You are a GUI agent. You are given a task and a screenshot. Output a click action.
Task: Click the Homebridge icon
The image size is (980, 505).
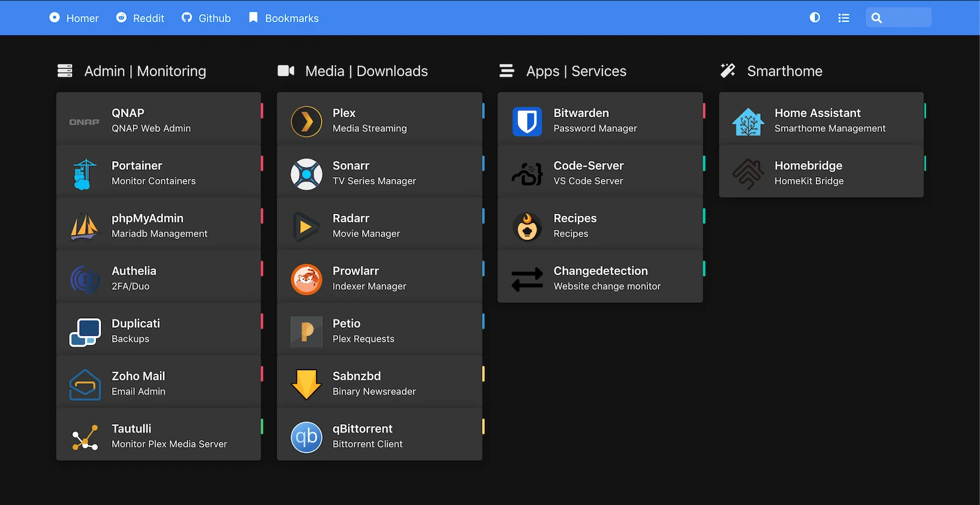(x=748, y=174)
